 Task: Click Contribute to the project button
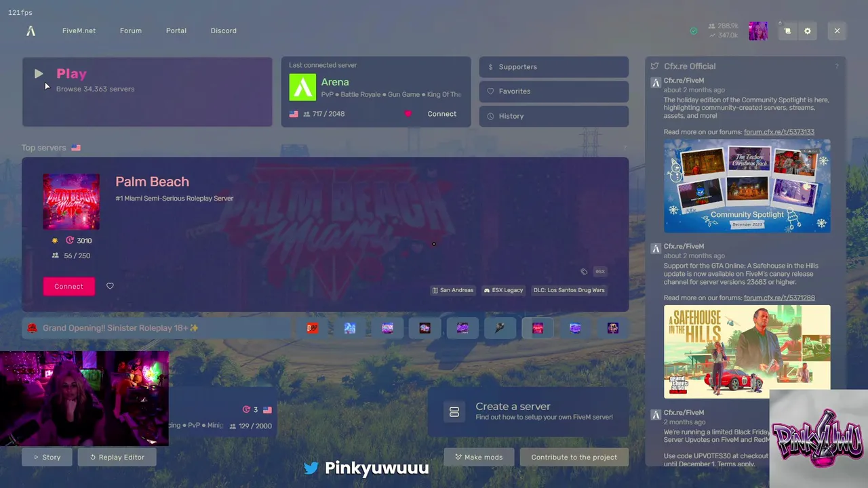[x=574, y=457]
